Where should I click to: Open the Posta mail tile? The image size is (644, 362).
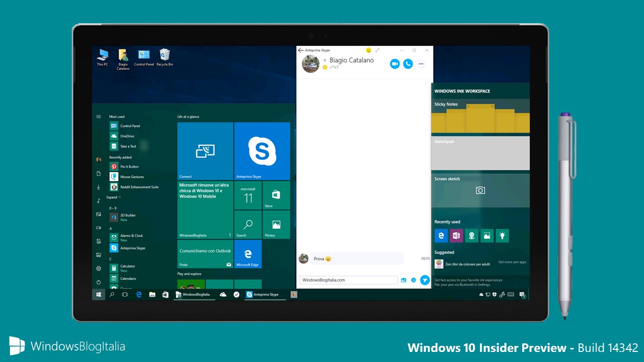(x=205, y=254)
